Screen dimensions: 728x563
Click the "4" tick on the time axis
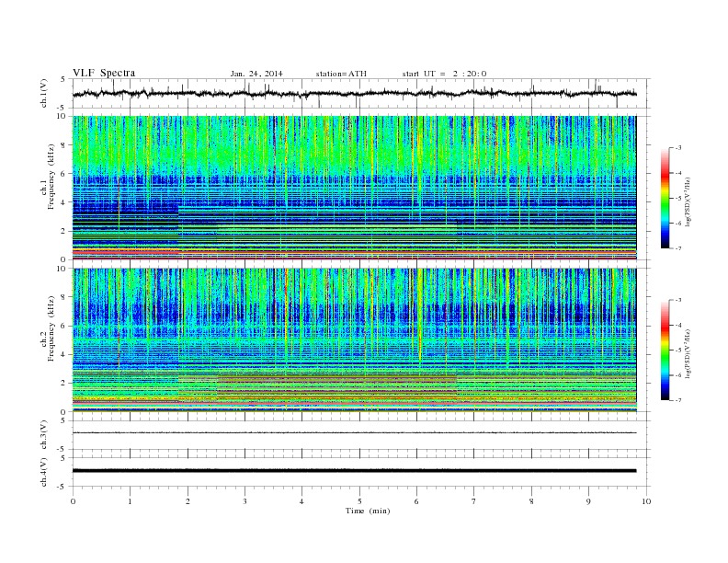301,501
